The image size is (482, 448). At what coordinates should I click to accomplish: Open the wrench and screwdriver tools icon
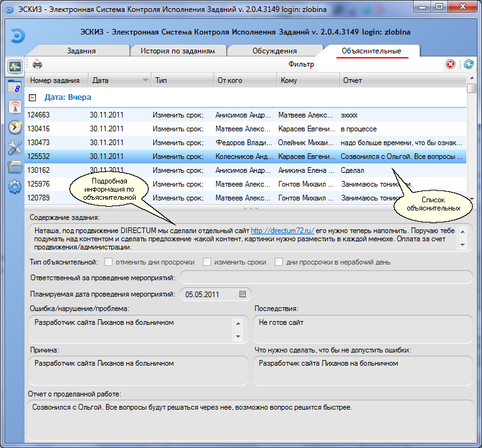tap(15, 148)
